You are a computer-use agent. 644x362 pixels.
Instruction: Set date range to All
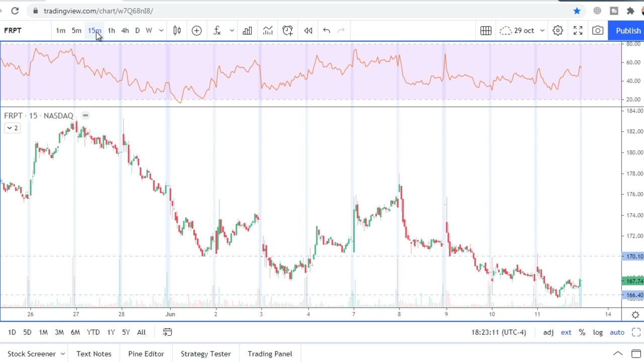pos(141,332)
